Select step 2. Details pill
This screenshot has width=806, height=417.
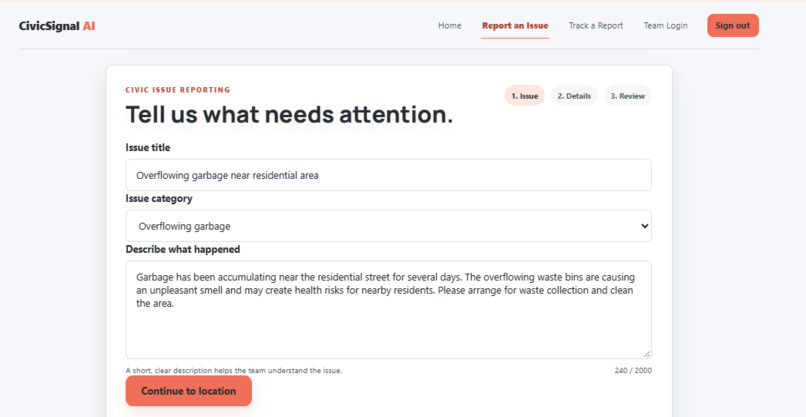tap(574, 96)
